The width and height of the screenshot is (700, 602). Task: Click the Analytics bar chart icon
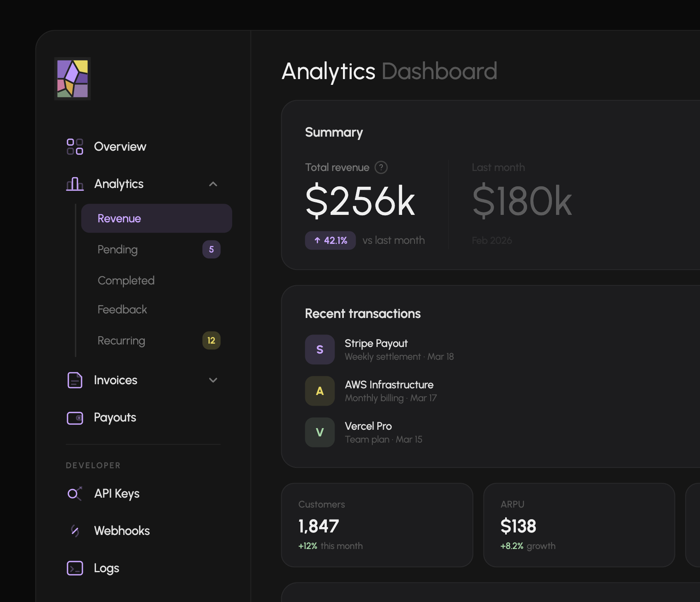tap(75, 184)
